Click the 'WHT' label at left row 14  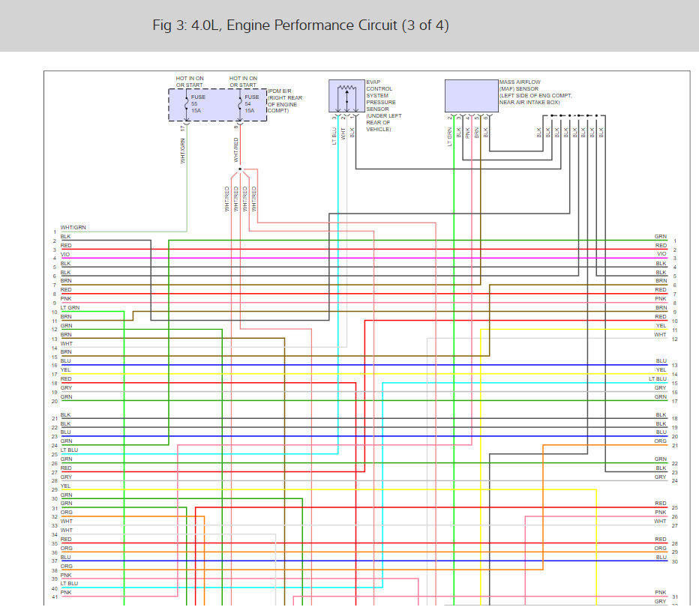[x=67, y=343]
